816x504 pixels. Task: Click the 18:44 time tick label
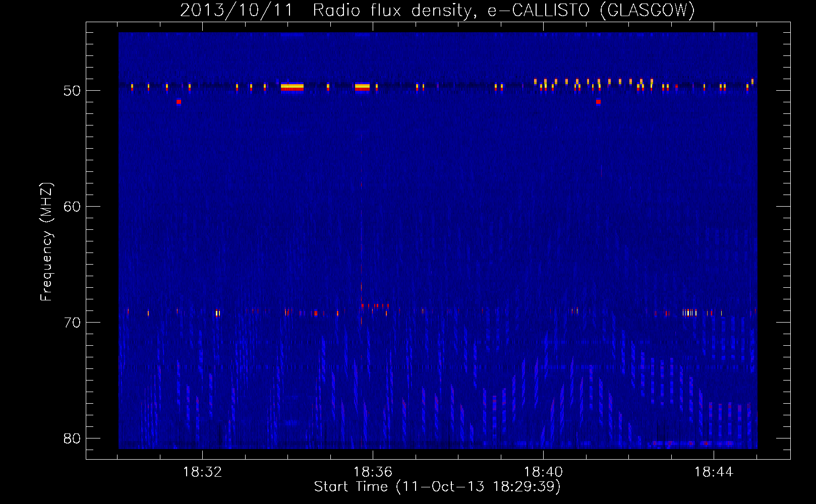714,472
